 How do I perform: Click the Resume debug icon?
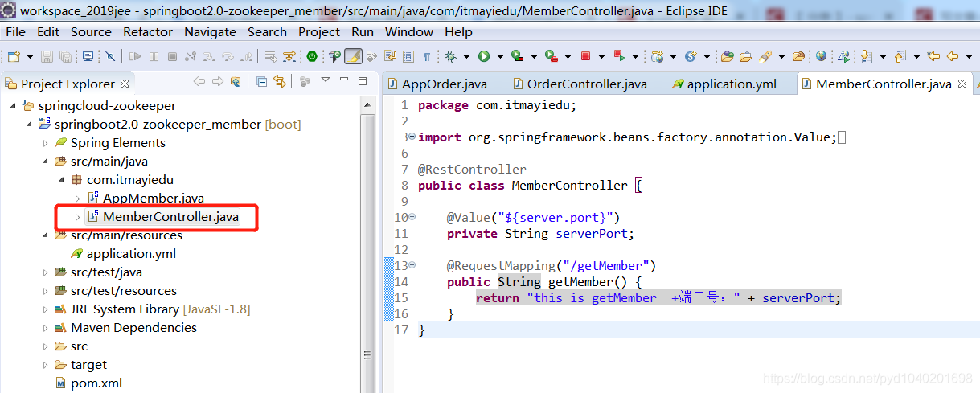(135, 56)
